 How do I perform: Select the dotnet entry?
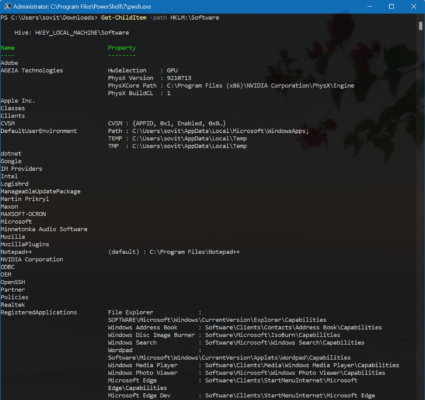tap(11, 153)
